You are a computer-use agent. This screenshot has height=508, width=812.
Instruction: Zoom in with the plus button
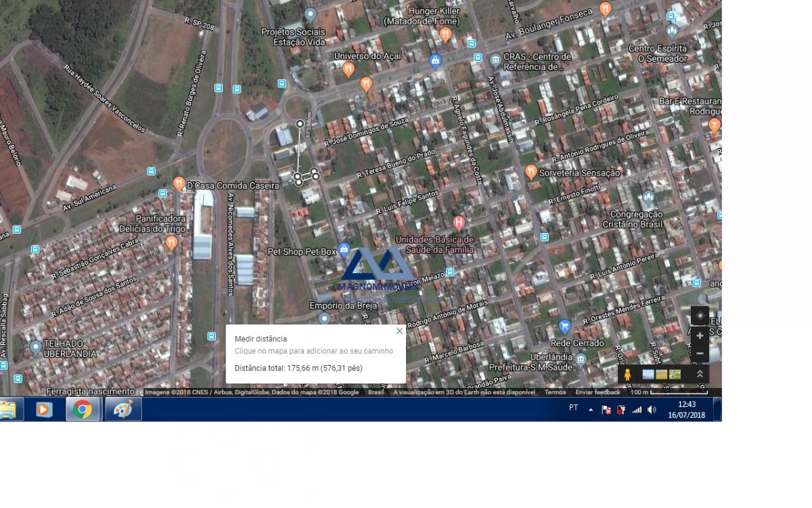(x=700, y=336)
